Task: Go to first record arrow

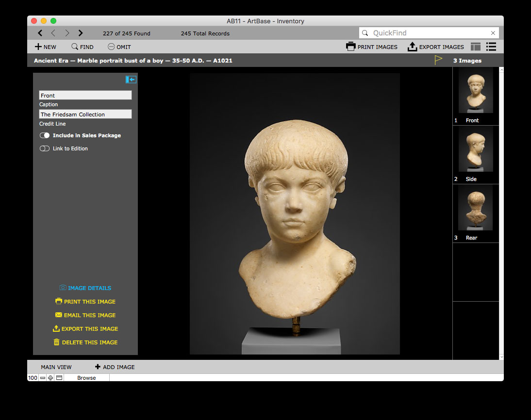Action: pyautogui.click(x=40, y=33)
